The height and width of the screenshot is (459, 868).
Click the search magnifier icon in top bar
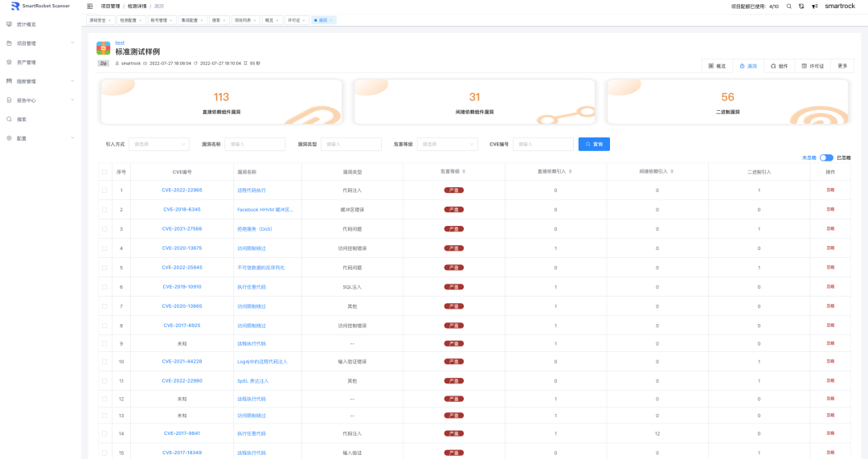point(788,6)
